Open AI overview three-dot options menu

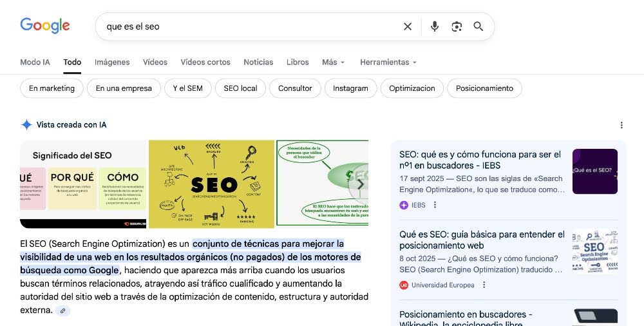pyautogui.click(x=621, y=125)
